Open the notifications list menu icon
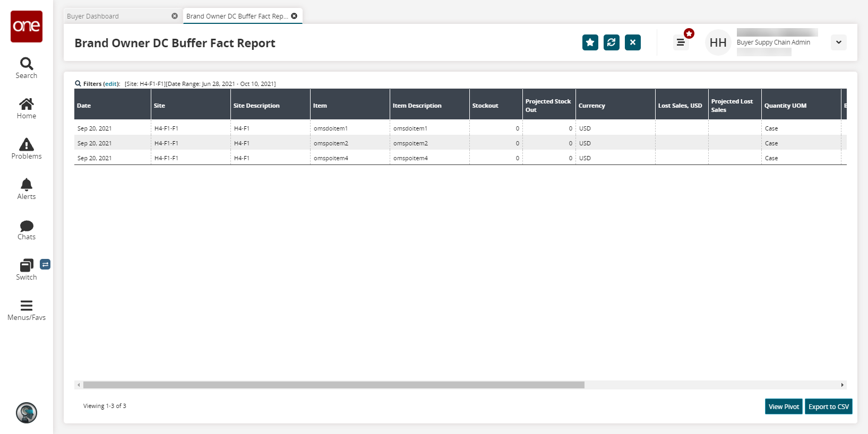Viewport: 868px width, 434px height. coord(681,42)
